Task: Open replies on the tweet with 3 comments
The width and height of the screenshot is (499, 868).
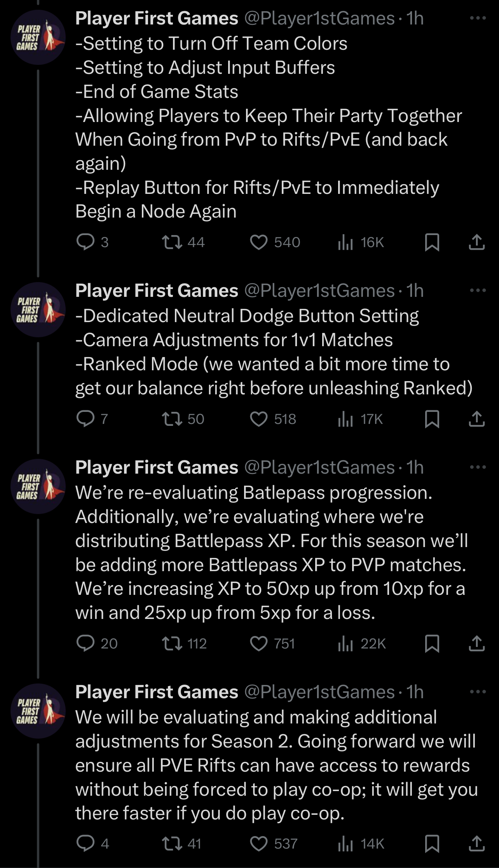Action: [x=92, y=242]
